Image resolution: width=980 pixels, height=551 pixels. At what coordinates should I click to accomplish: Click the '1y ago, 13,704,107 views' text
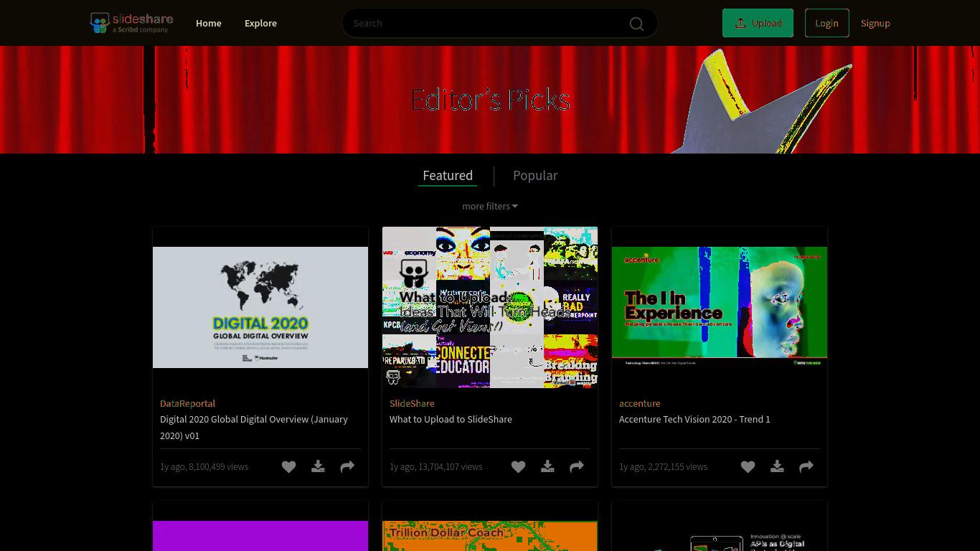(436, 466)
